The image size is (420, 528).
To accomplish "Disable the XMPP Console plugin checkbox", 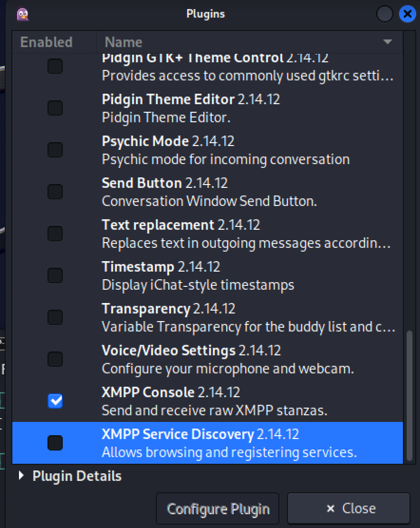I will pyautogui.click(x=55, y=401).
